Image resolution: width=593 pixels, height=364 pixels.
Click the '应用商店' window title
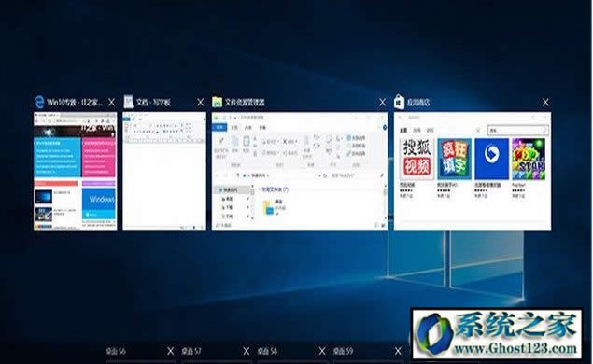tap(418, 102)
